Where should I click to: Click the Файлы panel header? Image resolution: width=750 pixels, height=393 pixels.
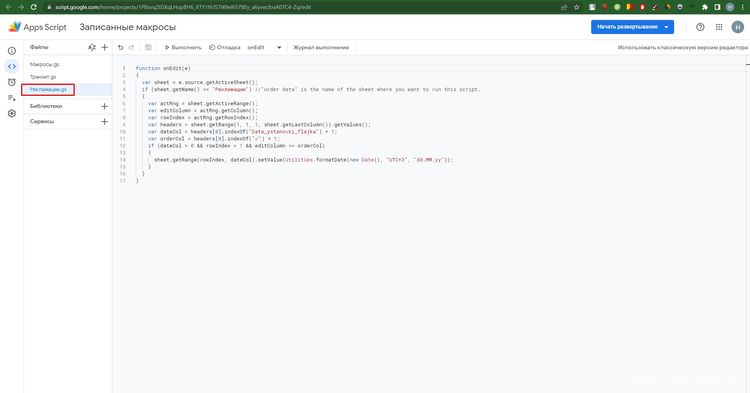pos(39,47)
